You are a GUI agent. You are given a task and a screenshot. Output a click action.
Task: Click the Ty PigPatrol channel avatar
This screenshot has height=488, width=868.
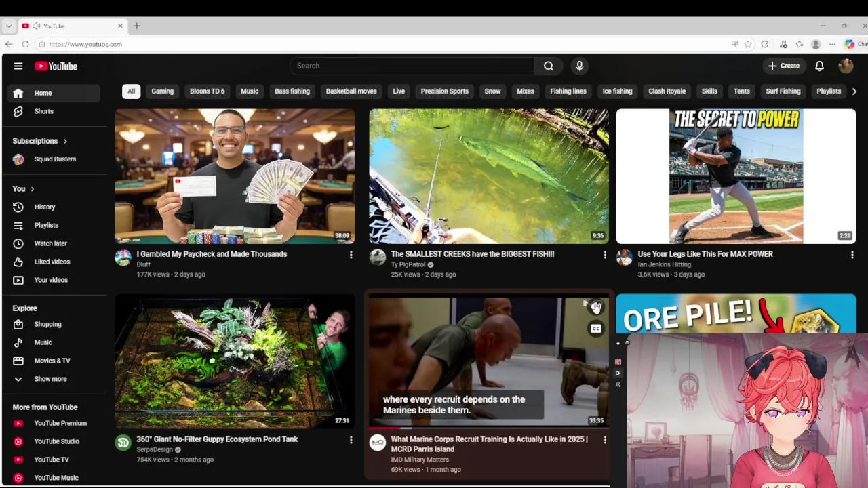[378, 258]
